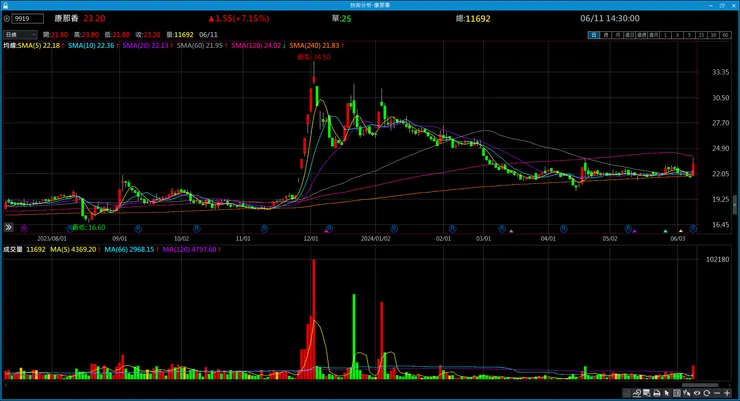
Task: Click the stock name 康那香
Action: [67, 18]
